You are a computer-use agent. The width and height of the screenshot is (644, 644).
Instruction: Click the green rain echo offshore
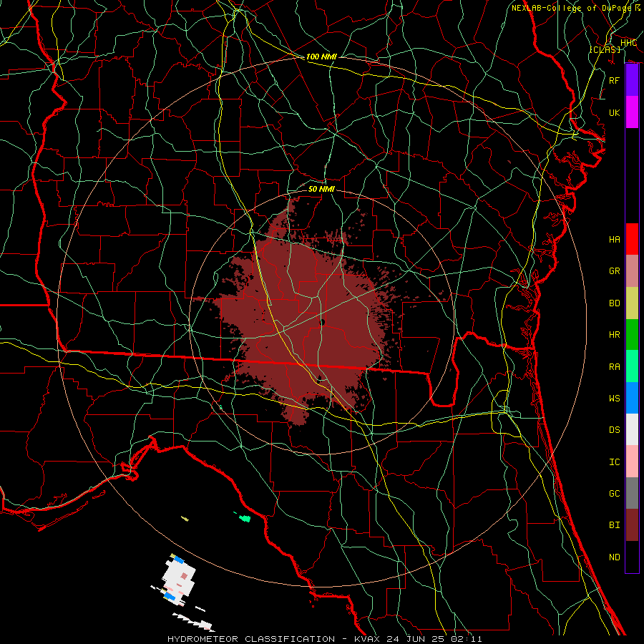[245, 518]
